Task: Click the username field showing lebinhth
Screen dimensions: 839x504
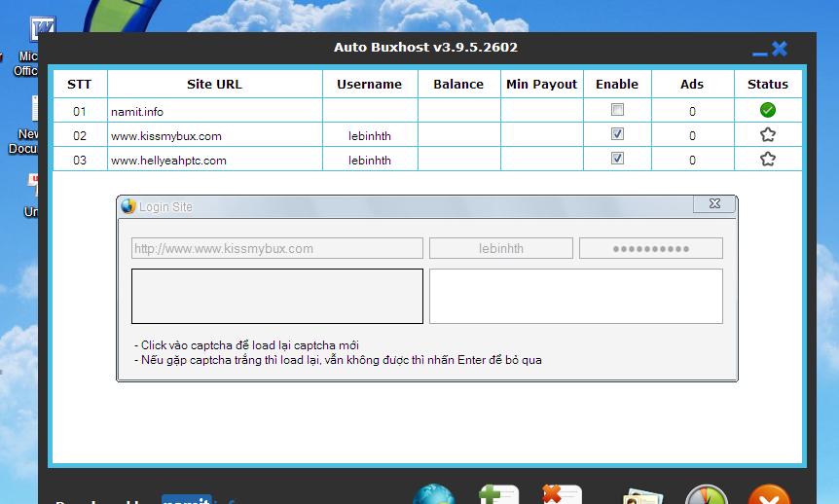Action: (501, 248)
